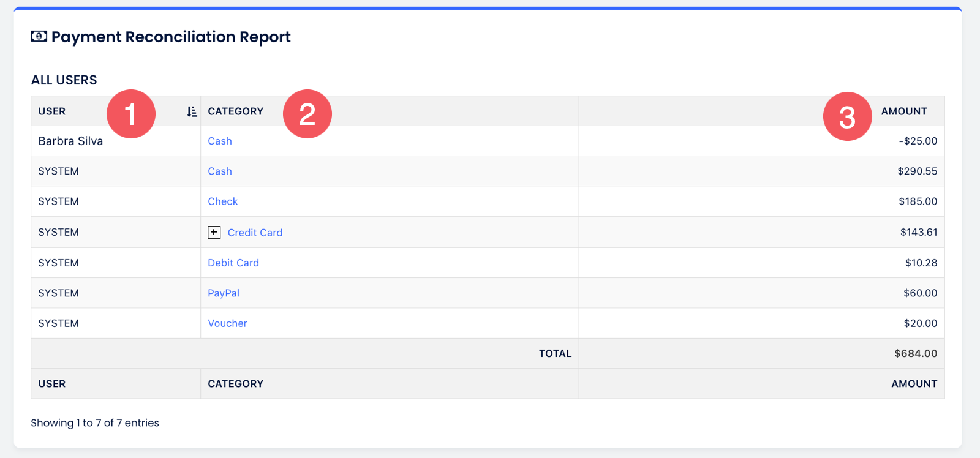Open the SYSTEM Cash link for $290.55
Image resolution: width=980 pixels, height=458 pixels.
[x=219, y=171]
